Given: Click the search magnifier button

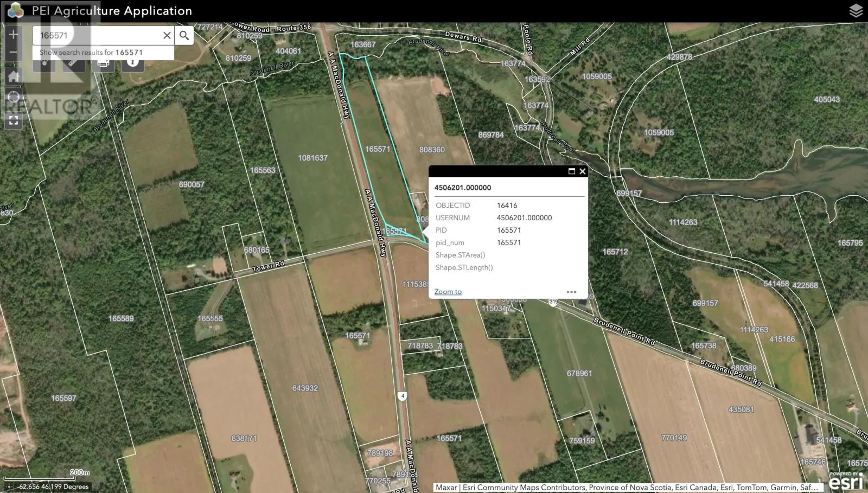Looking at the screenshot, I should tap(184, 36).
